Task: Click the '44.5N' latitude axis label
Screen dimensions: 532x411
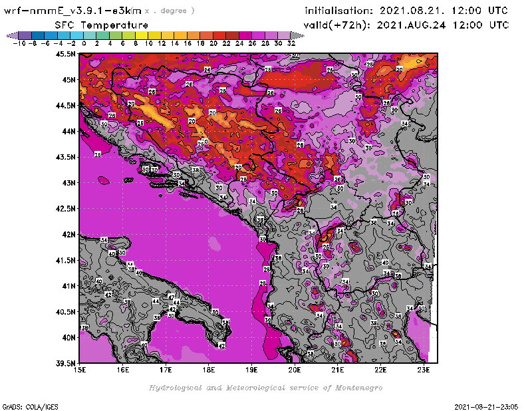Action: (65, 106)
